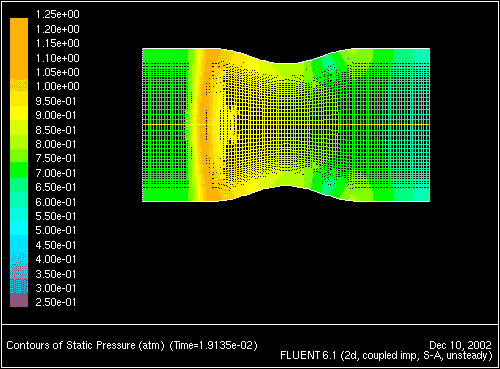Screen dimensions: 500x369
Task: Click the 1.25e+00 legend value
Action: click(x=57, y=14)
